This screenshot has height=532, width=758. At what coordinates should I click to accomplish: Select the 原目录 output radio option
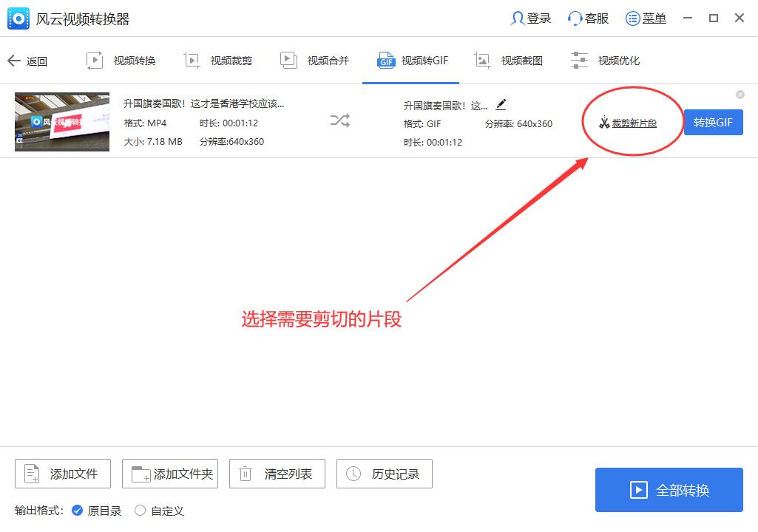coord(78,511)
